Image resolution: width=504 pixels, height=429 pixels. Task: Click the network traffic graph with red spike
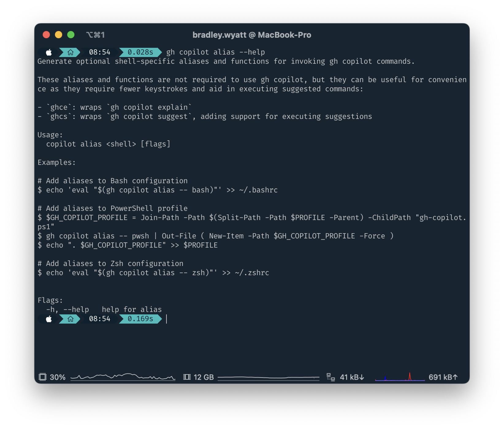point(400,377)
